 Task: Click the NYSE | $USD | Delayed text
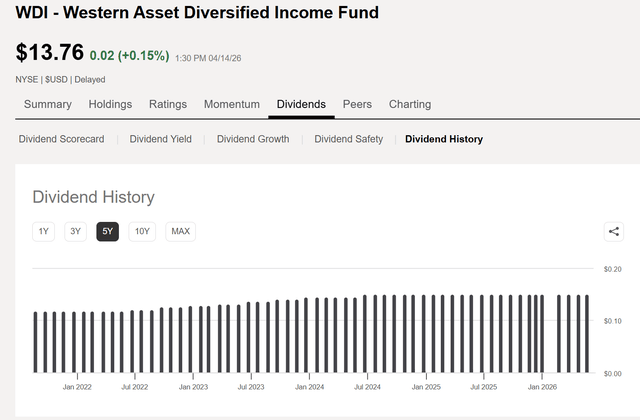[60, 80]
